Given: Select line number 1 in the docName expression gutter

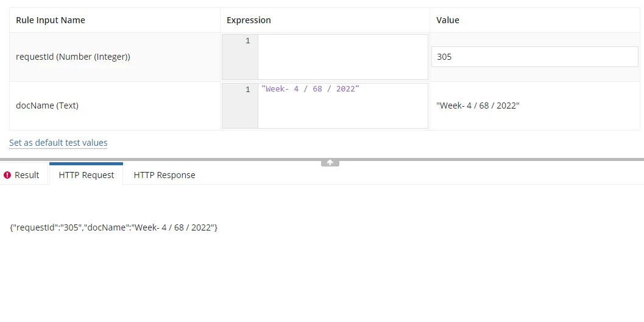Looking at the screenshot, I should coord(247,90).
